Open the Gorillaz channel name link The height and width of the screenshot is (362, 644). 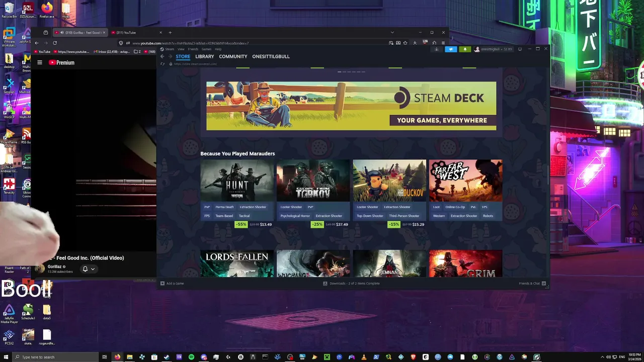(55, 266)
